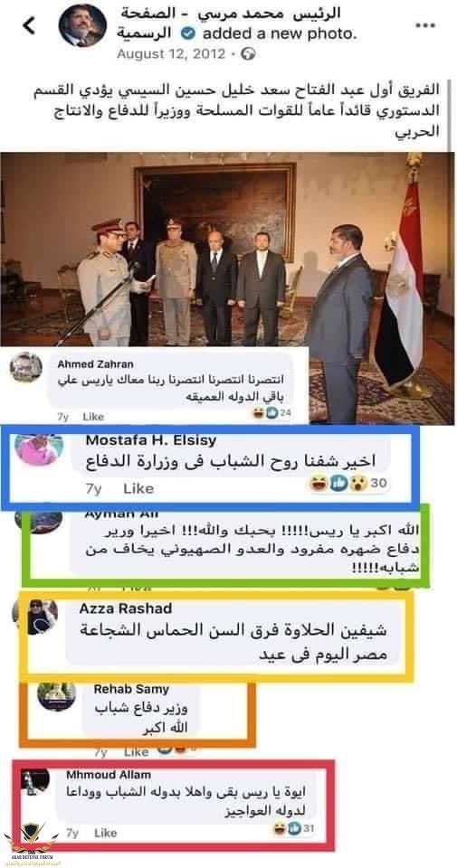Like Ahmed Zahran's comment
Viewport: 457px width, 868px height.
(x=93, y=416)
